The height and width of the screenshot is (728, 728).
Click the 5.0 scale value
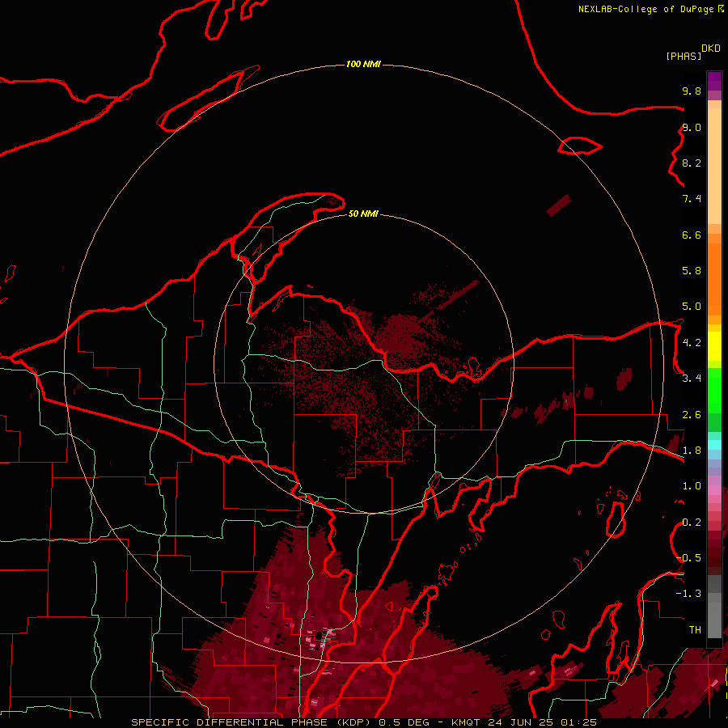pos(692,307)
